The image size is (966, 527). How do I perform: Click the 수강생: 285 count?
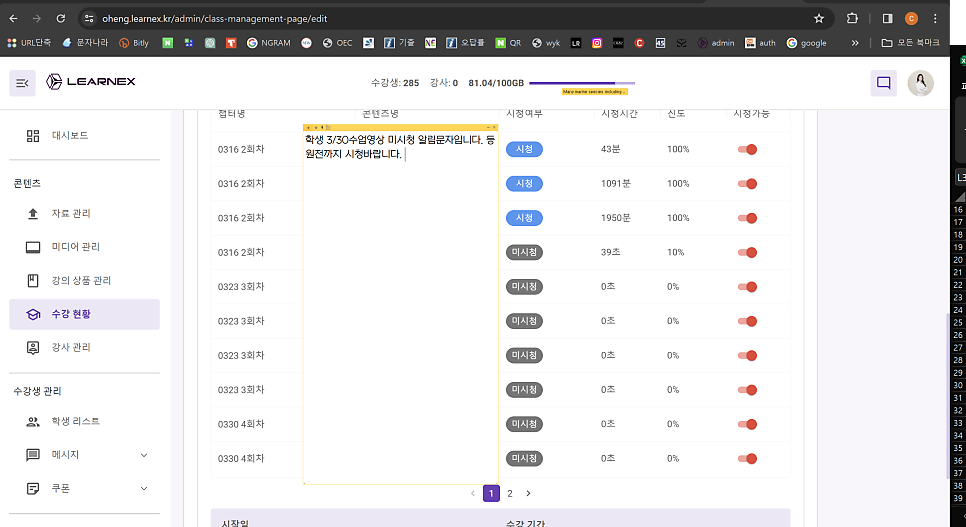pyautogui.click(x=395, y=83)
